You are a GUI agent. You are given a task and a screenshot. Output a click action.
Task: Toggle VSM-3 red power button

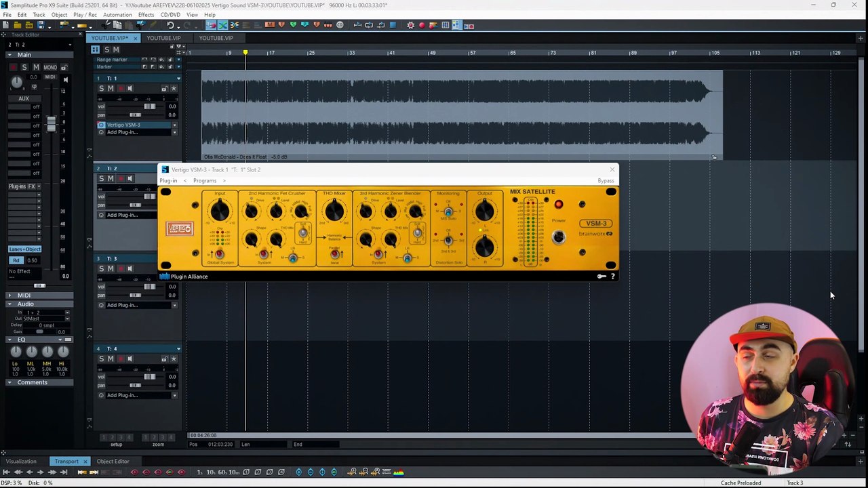(558, 205)
